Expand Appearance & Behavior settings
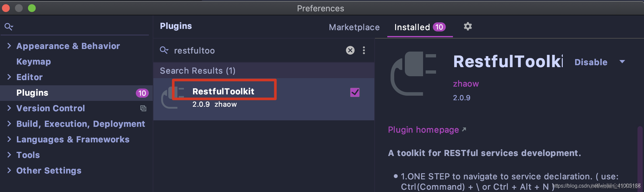Image resolution: width=644 pixels, height=192 pixels. click(x=9, y=46)
